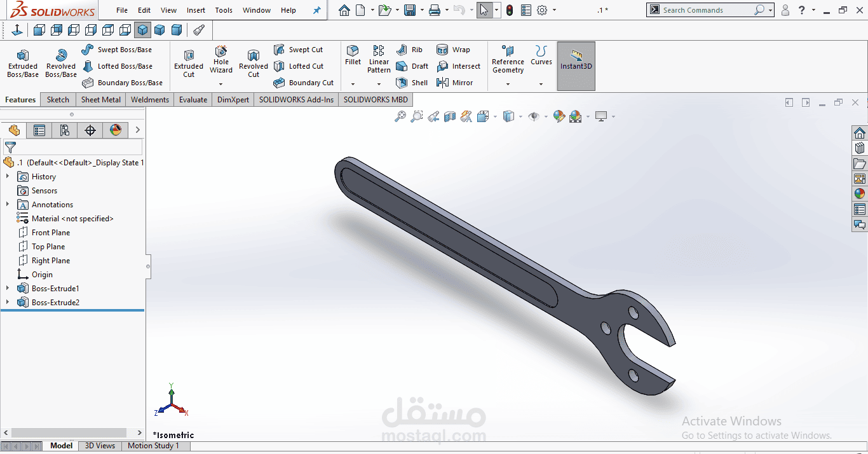Switch to Motion Study 1 tab
Screen dimensions: 868x454
153,446
